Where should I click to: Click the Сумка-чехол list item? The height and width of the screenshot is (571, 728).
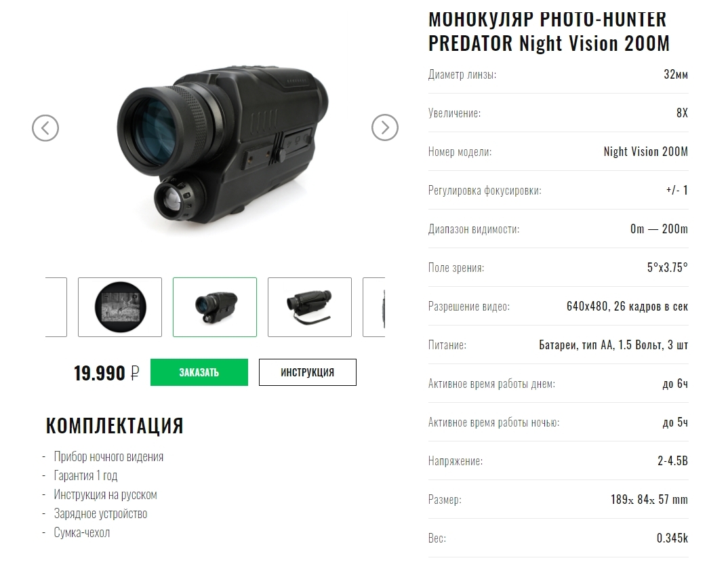(x=82, y=532)
